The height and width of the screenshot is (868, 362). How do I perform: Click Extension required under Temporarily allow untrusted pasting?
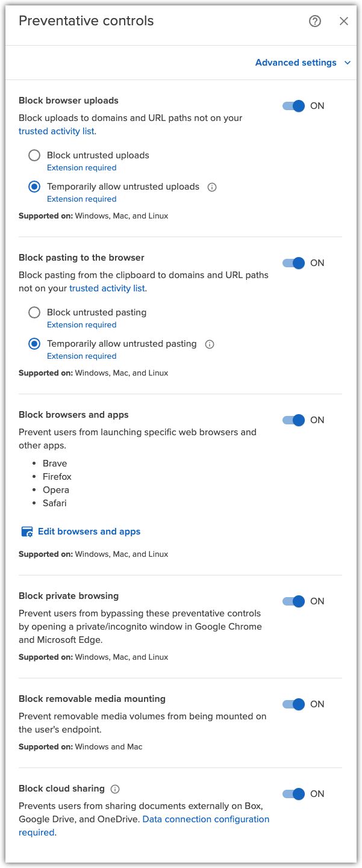click(x=81, y=356)
